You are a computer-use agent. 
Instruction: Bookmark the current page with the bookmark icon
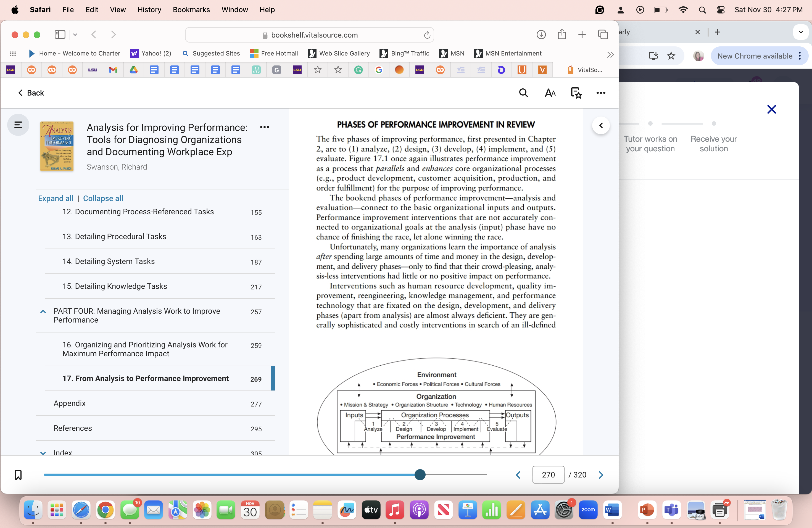18,475
